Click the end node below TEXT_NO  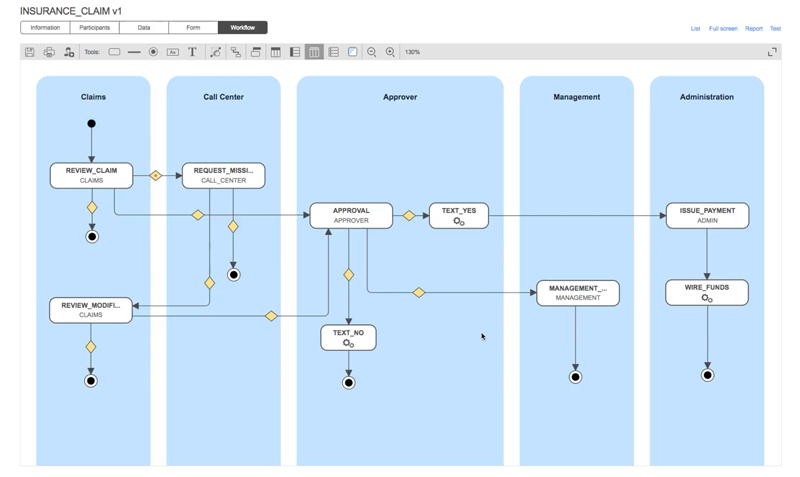tap(348, 383)
